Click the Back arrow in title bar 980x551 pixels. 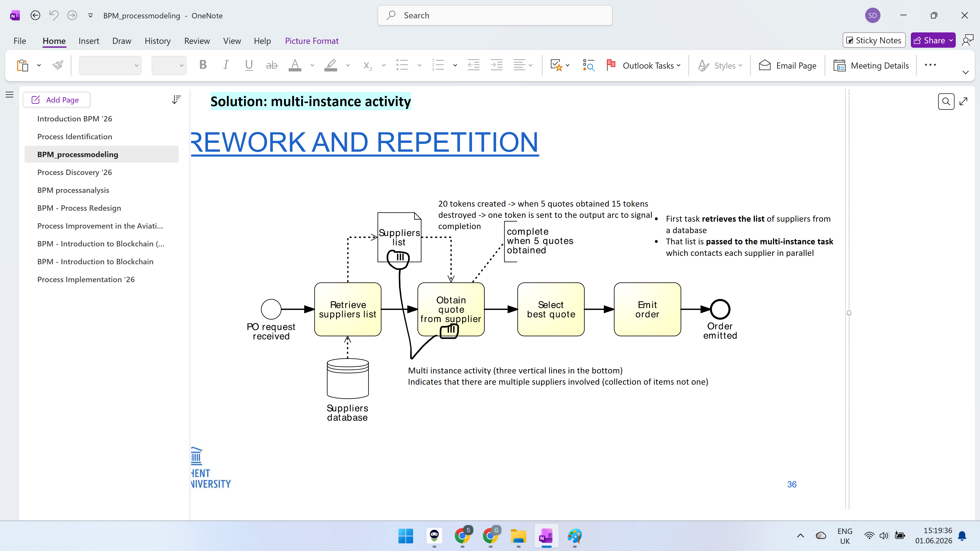(x=35, y=16)
